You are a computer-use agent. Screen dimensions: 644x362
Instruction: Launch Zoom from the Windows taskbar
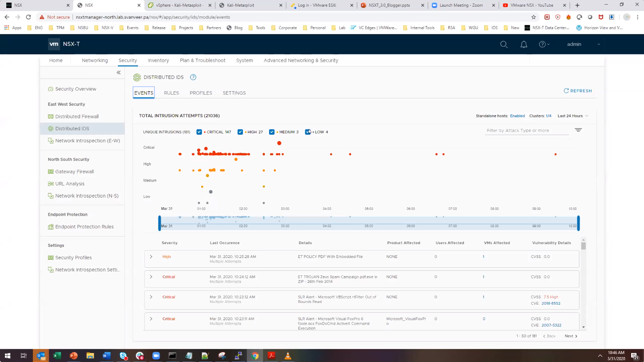pyautogui.click(x=156, y=356)
